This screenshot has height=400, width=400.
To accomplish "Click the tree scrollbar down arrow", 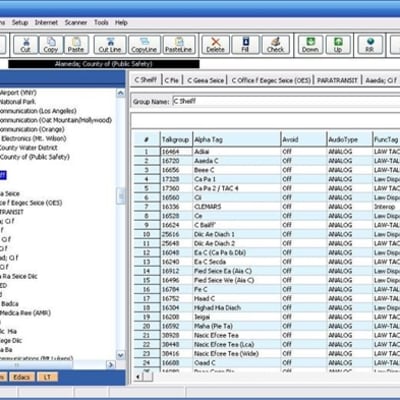I will click(121, 355).
